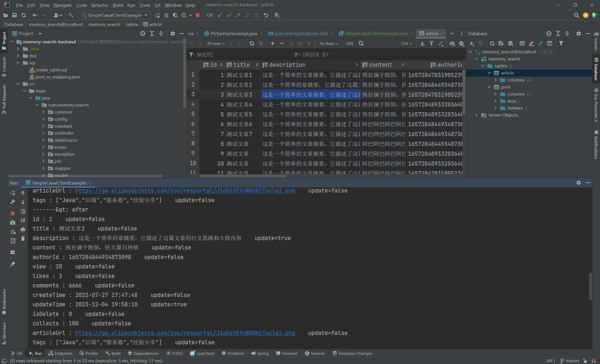Image resolution: width=600 pixels, height=364 pixels.
Task: Delete the row with the minus icon
Action: point(281,43)
